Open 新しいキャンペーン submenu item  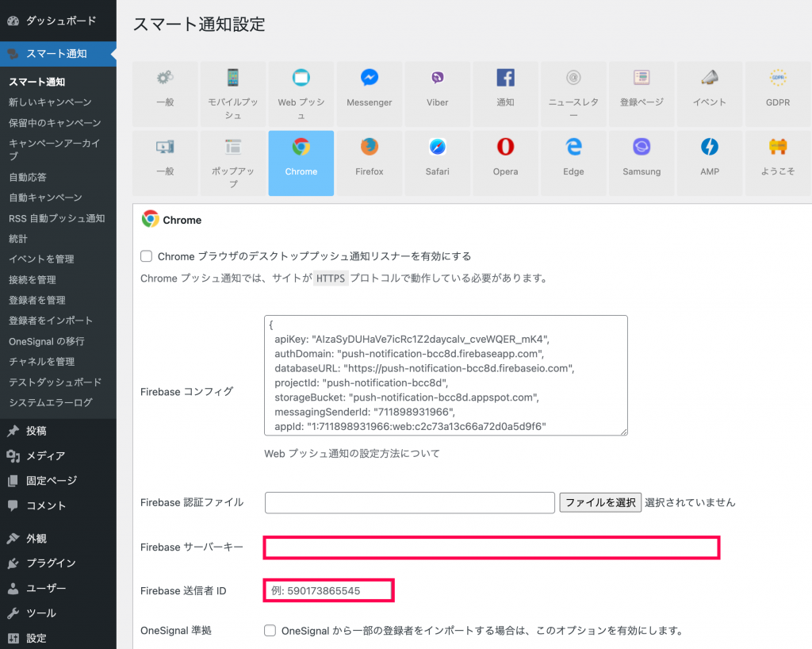(50, 102)
